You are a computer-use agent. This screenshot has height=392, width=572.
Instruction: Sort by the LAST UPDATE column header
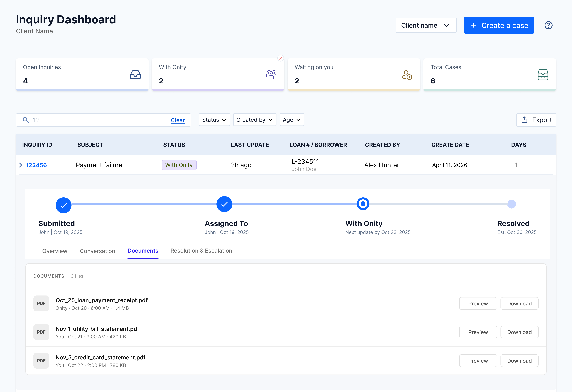click(x=250, y=145)
